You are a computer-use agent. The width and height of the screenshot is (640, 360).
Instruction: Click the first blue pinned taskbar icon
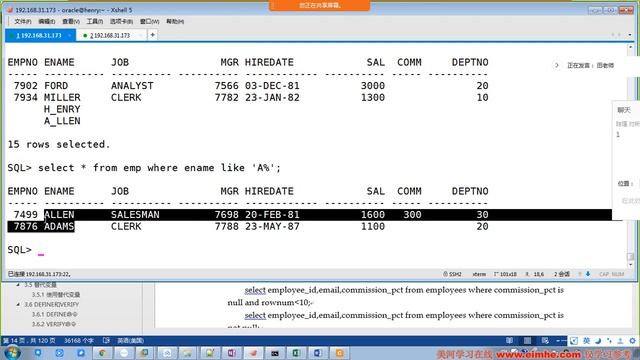pos(38,353)
